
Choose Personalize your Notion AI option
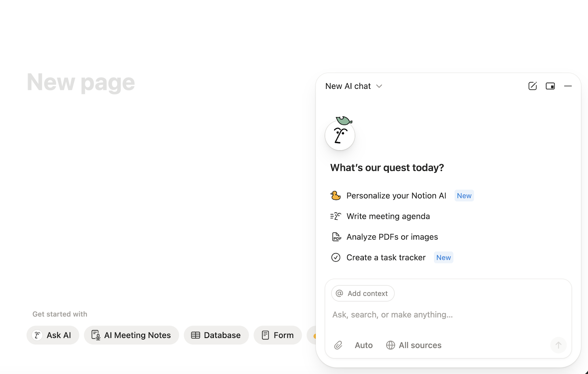pos(396,196)
